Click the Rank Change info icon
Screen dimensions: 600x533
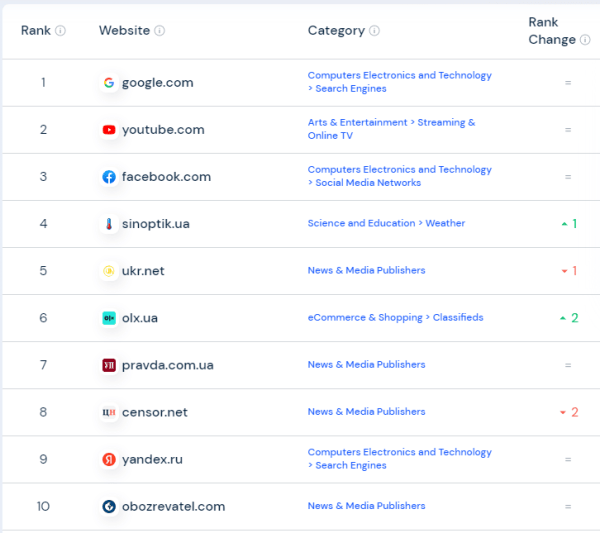[x=585, y=40]
